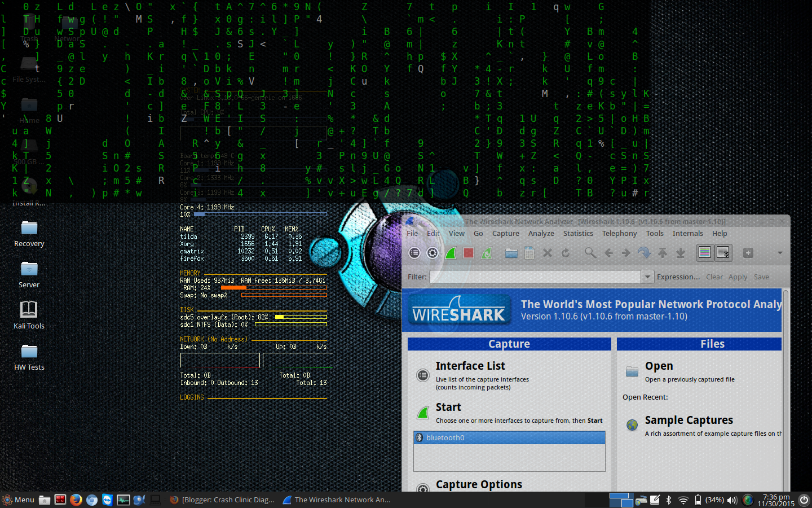Screen dimensions: 812x508
Task: Open the Sample Captures link
Action: (x=689, y=420)
